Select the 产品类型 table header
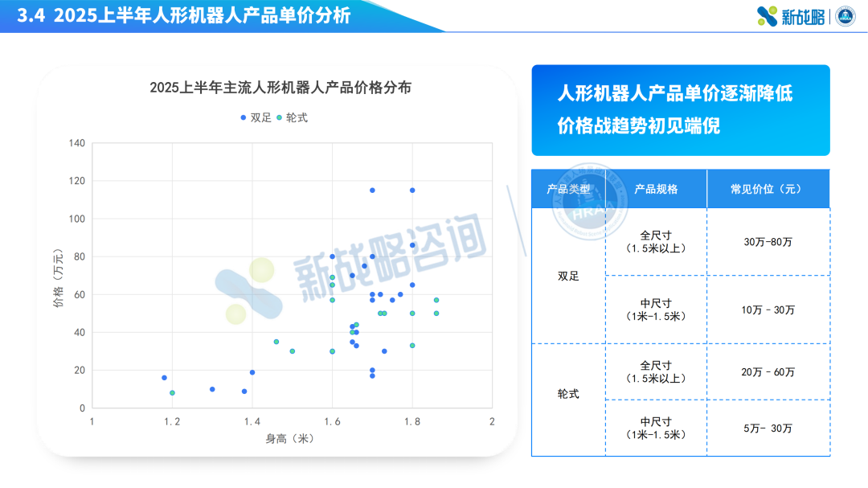This screenshot has width=868, height=488. 568,190
